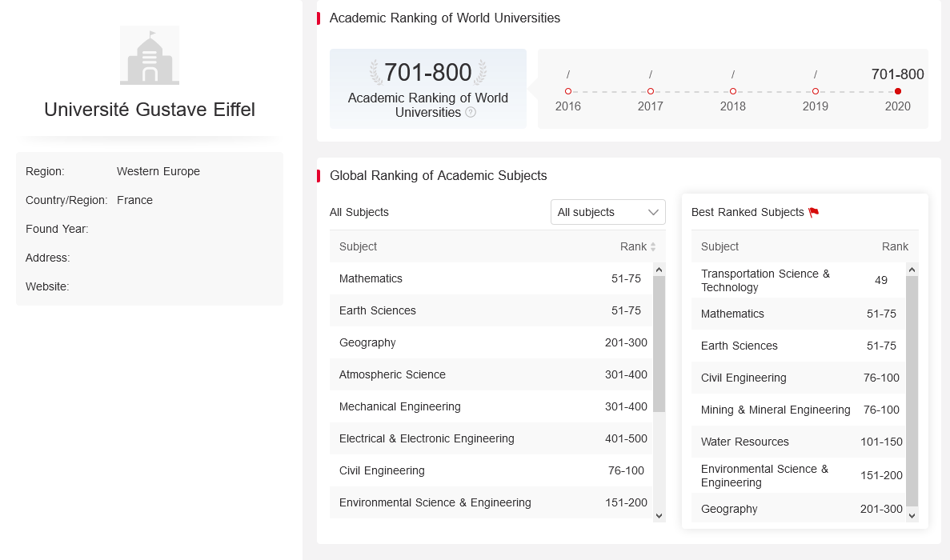
Task: Click Environmental Science & Engineering in Best Ranked
Action: point(764,476)
